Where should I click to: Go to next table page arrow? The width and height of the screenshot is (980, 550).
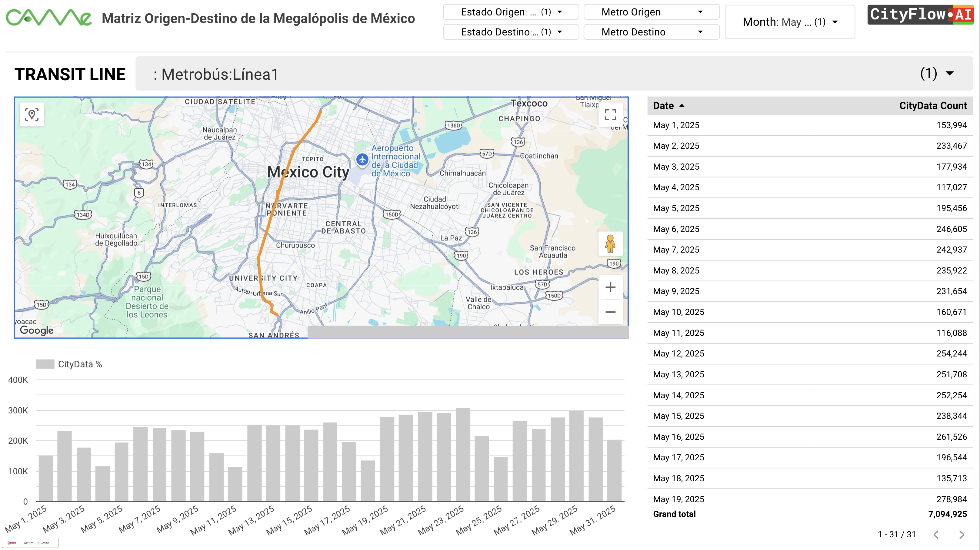pos(961,535)
